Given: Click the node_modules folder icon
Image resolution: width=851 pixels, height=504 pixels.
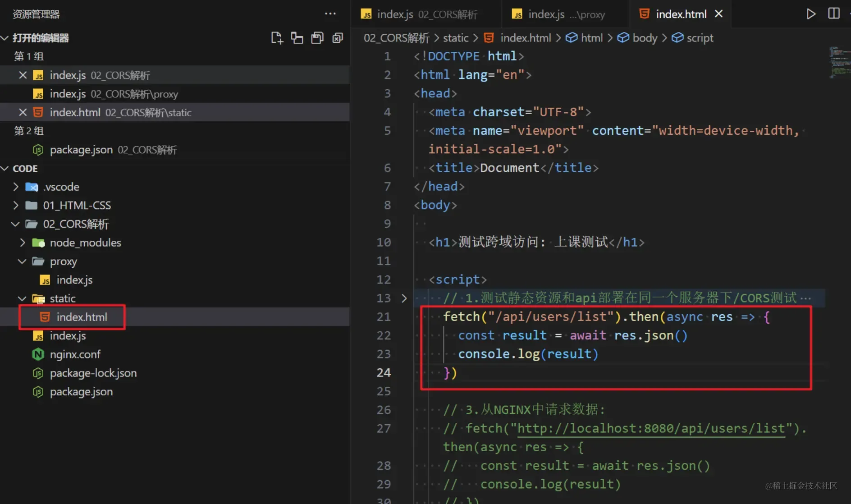Looking at the screenshot, I should (38, 243).
